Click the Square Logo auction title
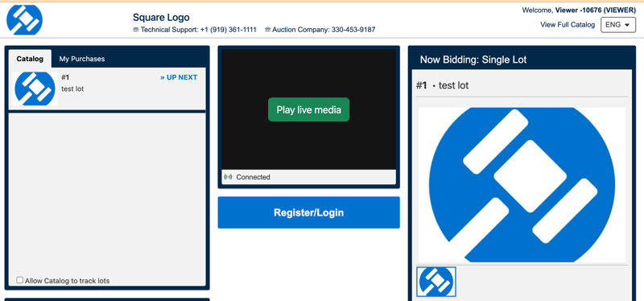 click(161, 17)
